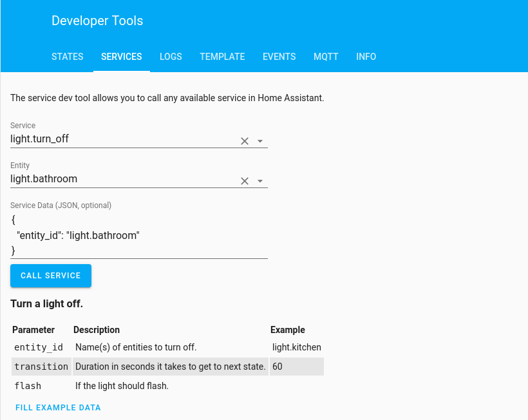Screen dimensions: 528x420
Task: Expand the Service dropdown arrow
Action: click(260, 141)
